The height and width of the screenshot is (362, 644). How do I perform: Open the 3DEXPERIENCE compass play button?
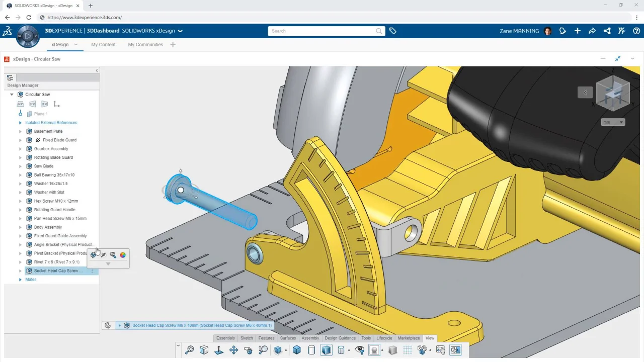tap(28, 36)
